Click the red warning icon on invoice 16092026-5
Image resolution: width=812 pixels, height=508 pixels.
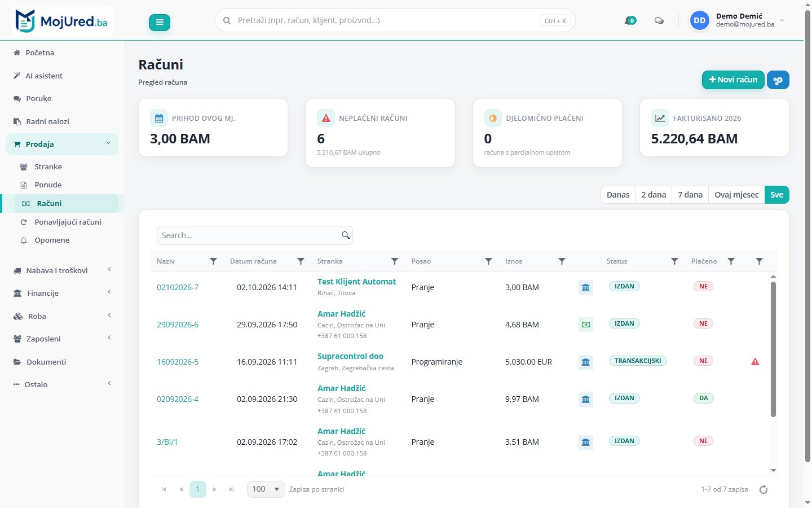pyautogui.click(x=755, y=362)
